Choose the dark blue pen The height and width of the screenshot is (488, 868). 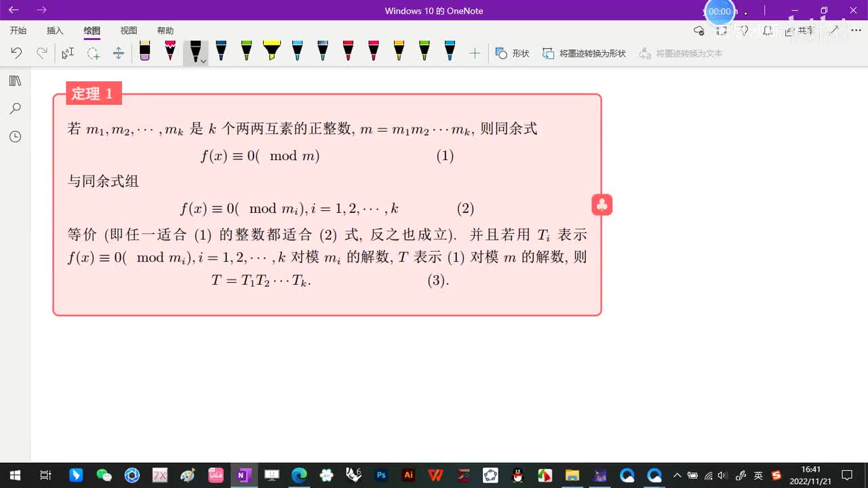coord(221,51)
